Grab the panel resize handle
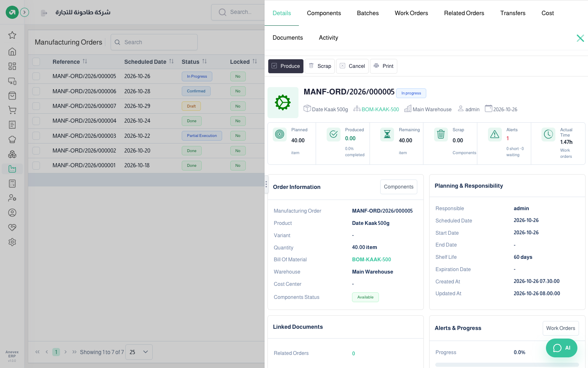 [x=266, y=184]
